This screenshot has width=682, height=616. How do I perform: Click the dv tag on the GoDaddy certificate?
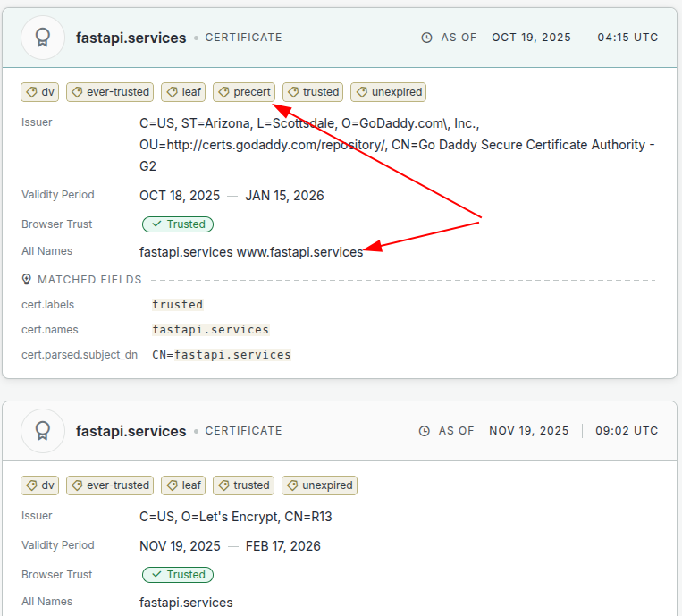click(x=40, y=92)
